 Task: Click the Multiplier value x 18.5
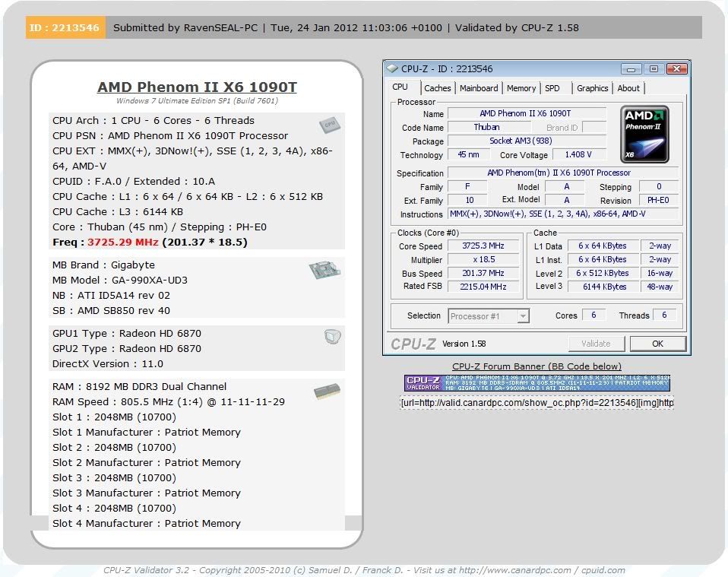click(x=483, y=260)
